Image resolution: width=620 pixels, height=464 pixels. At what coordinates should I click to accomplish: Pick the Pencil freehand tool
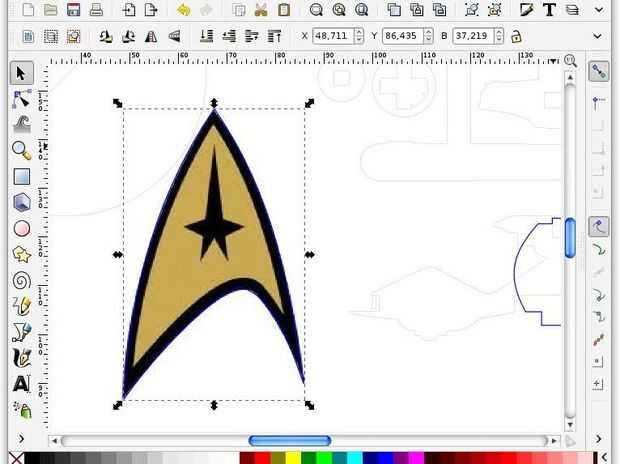click(21, 306)
